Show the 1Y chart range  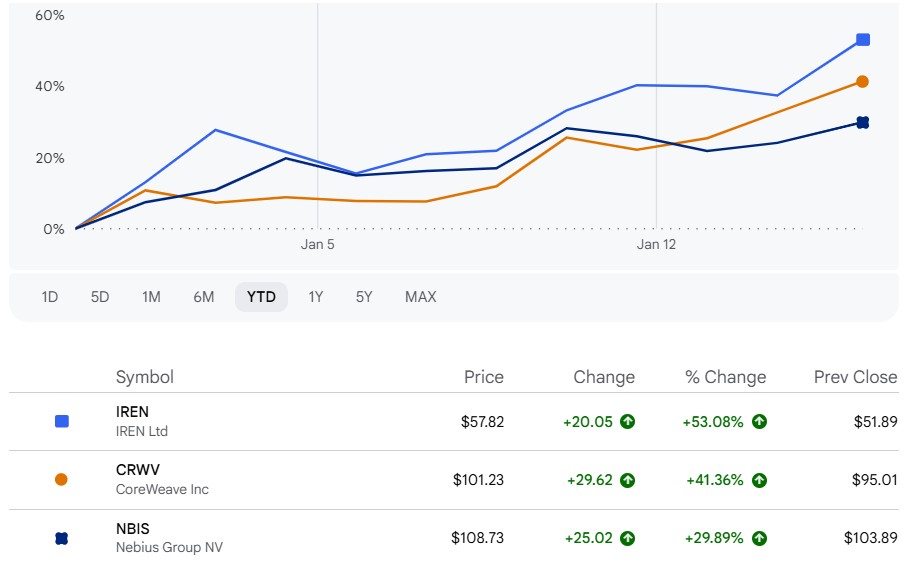[316, 297]
